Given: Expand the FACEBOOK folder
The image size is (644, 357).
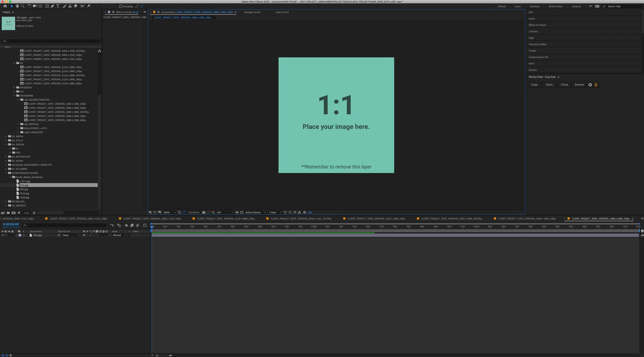Looking at the screenshot, I should pyautogui.click(x=14, y=87).
